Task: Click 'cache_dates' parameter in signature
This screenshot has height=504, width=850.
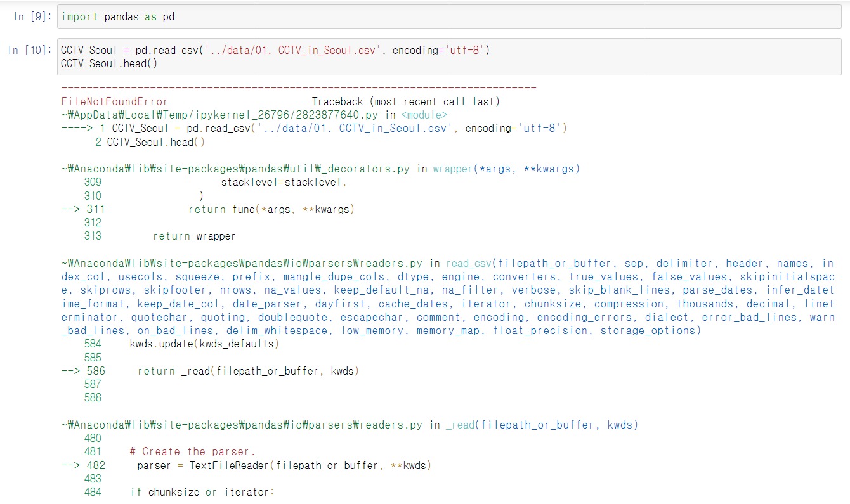Action: (x=413, y=304)
